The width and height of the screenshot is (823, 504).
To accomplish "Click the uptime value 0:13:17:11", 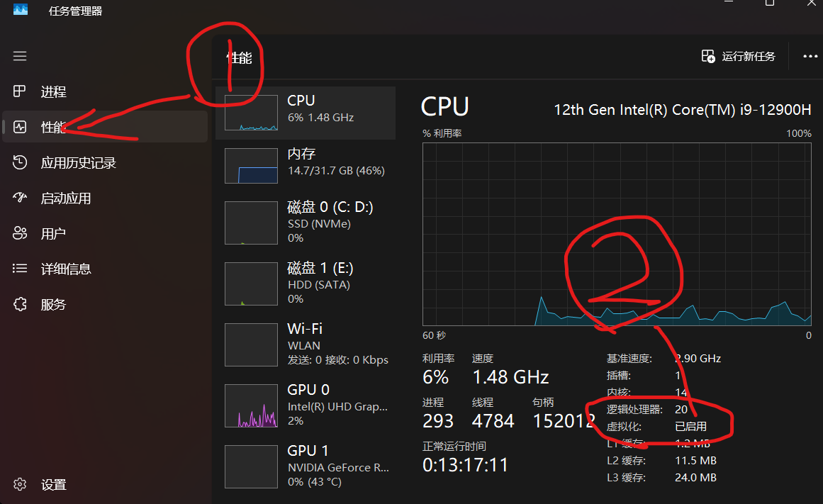I will pos(466,464).
